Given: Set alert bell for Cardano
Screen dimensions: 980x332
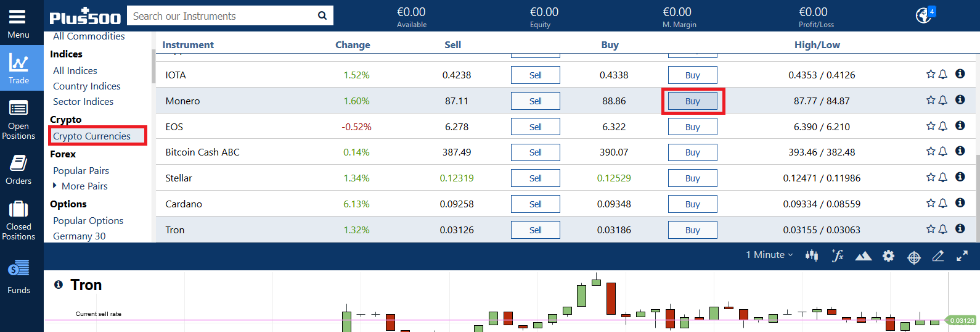Looking at the screenshot, I should pos(942,203).
